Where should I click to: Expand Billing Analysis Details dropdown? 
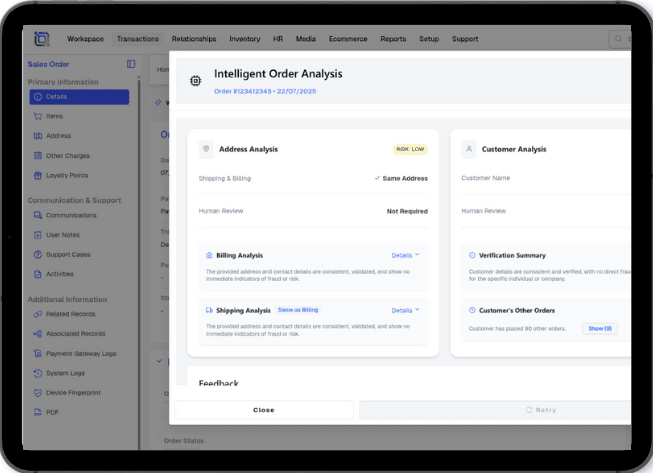(x=405, y=255)
